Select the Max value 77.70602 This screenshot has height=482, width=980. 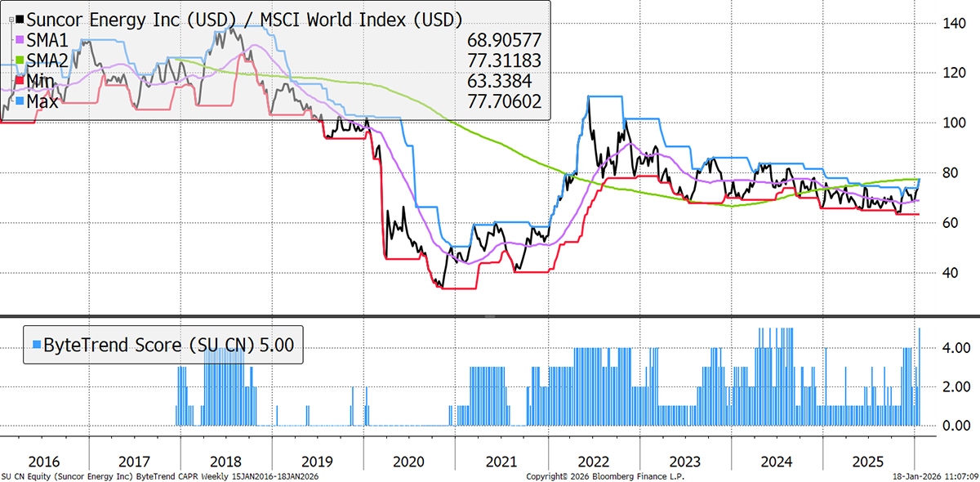pos(504,101)
